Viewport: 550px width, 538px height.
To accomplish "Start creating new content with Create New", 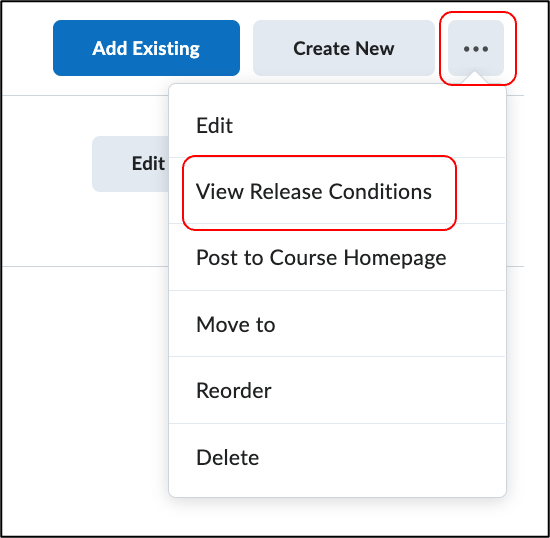I will click(344, 48).
